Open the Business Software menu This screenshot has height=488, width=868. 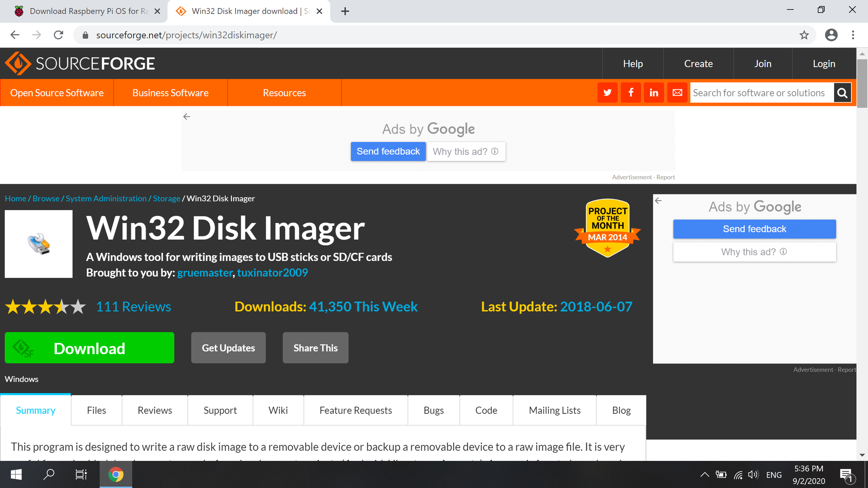tap(170, 93)
